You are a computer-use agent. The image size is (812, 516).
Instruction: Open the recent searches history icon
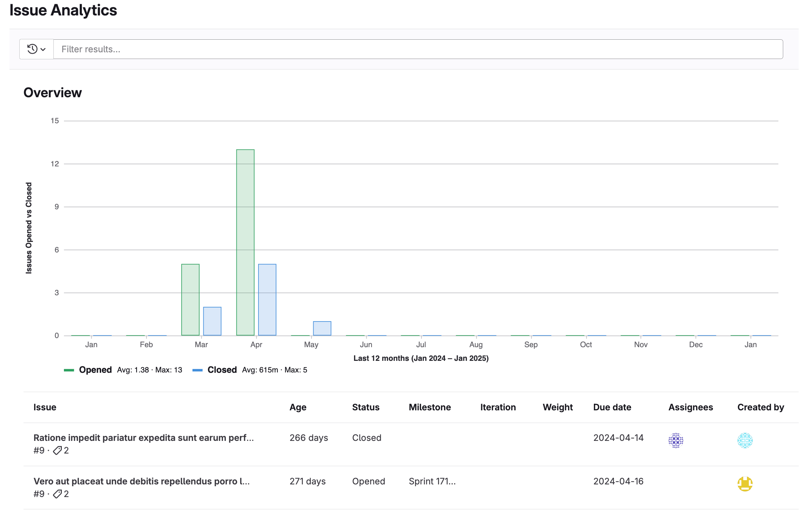pyautogui.click(x=32, y=49)
